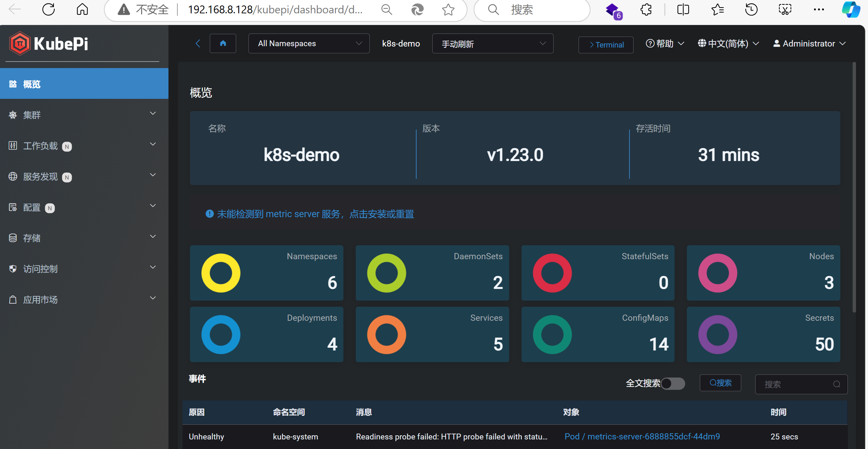Click the home icon button

point(223,43)
